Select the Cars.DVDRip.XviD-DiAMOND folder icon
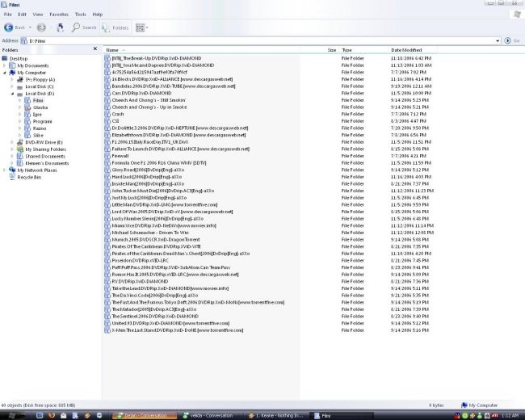 click(x=107, y=93)
